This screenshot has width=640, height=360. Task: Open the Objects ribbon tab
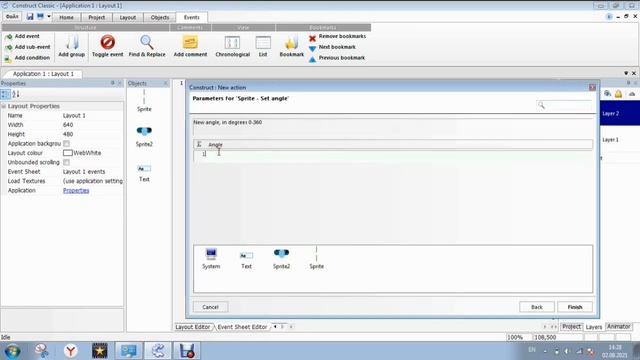click(160, 18)
